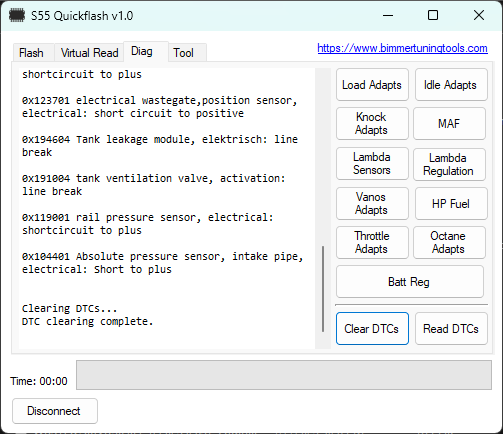This screenshot has width=503, height=434.
Task: Click the HP Fuel button
Action: click(451, 203)
